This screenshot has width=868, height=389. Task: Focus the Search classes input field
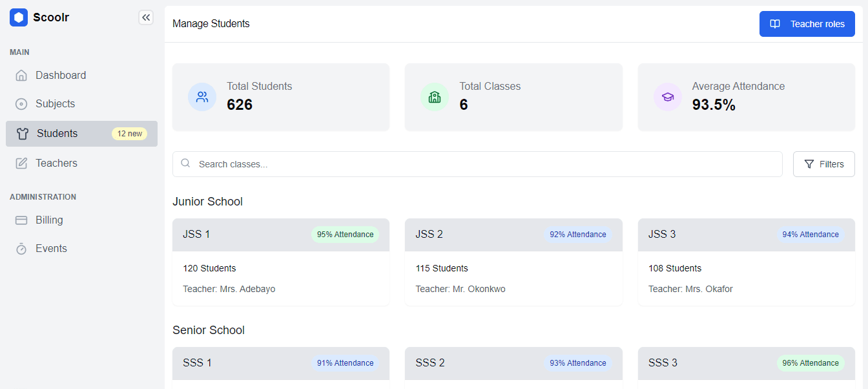(x=477, y=164)
